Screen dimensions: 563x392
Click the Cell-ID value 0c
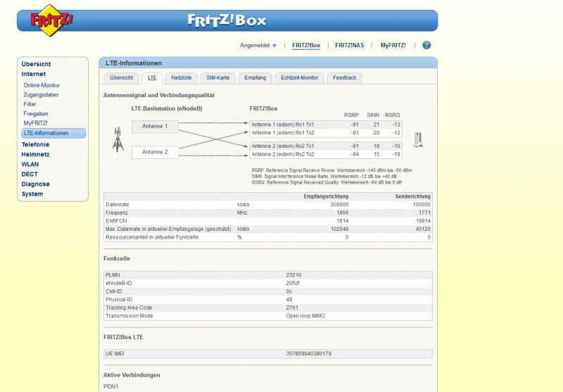coord(289,291)
